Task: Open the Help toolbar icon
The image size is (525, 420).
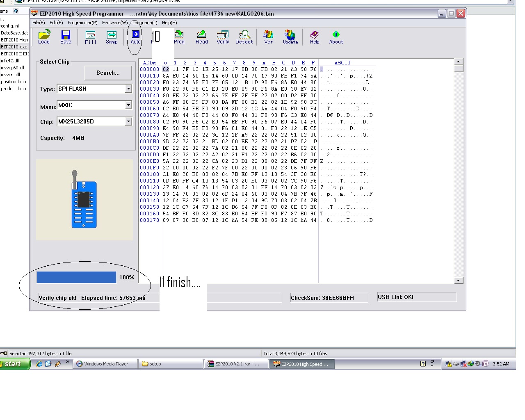Action: [315, 37]
